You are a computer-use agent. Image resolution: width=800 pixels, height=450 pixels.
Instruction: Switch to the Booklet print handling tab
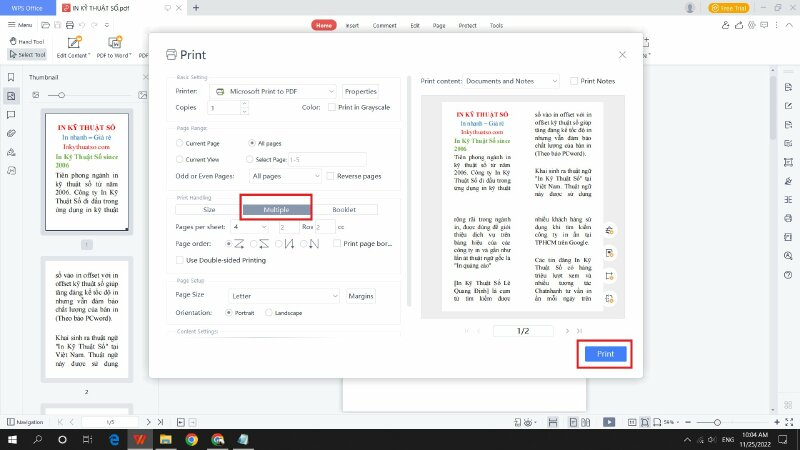pyautogui.click(x=344, y=210)
